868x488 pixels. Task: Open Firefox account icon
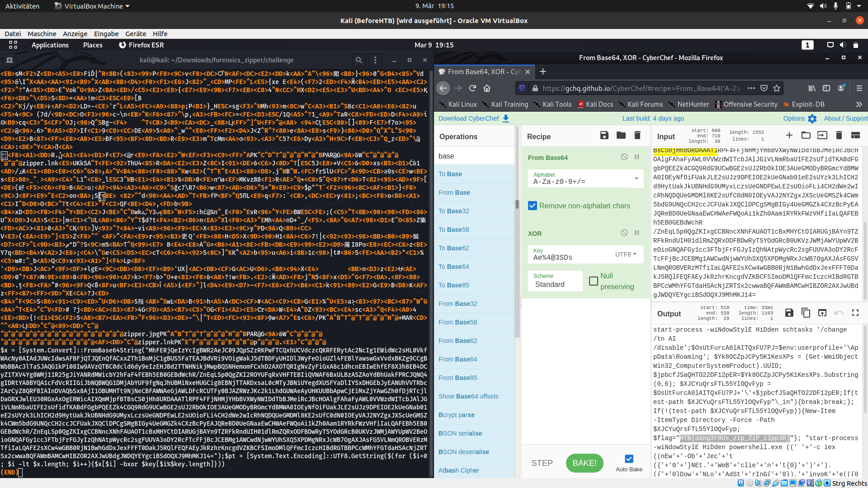coord(841,88)
